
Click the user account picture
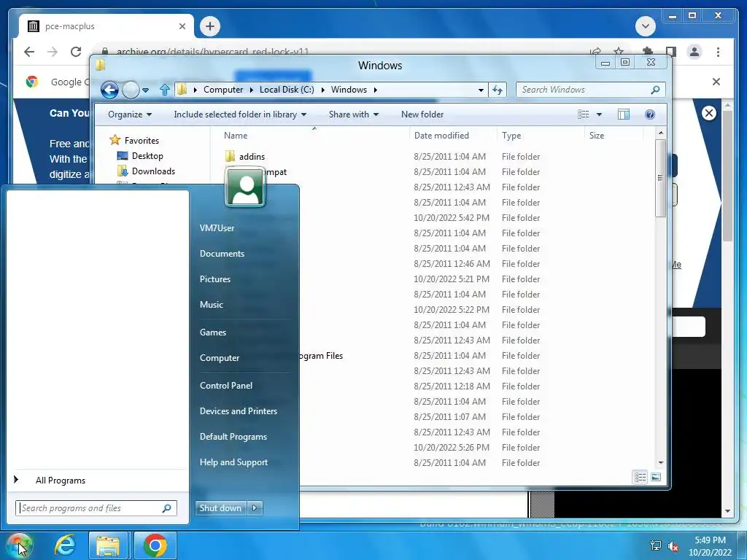[x=245, y=187]
